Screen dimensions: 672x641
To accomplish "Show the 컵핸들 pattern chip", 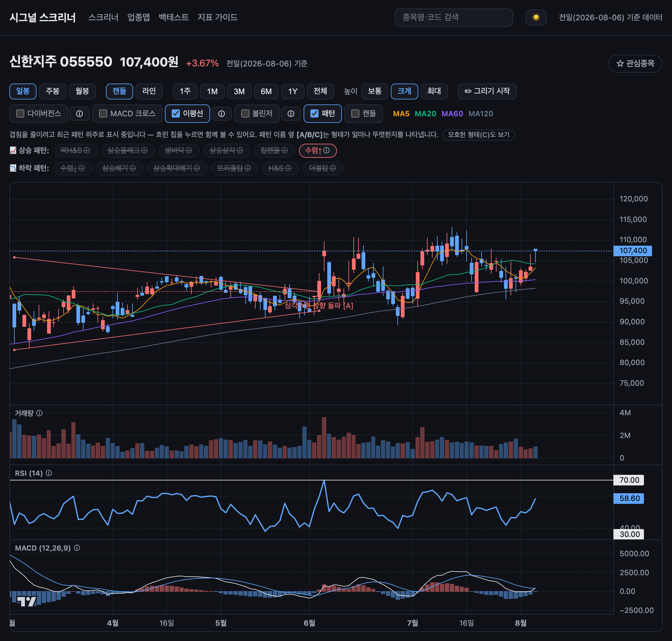I will pyautogui.click(x=274, y=151).
